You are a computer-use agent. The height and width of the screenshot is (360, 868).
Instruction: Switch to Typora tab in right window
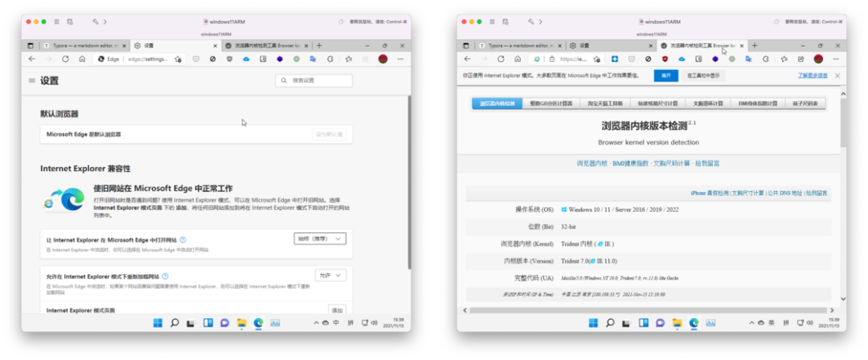(x=520, y=46)
